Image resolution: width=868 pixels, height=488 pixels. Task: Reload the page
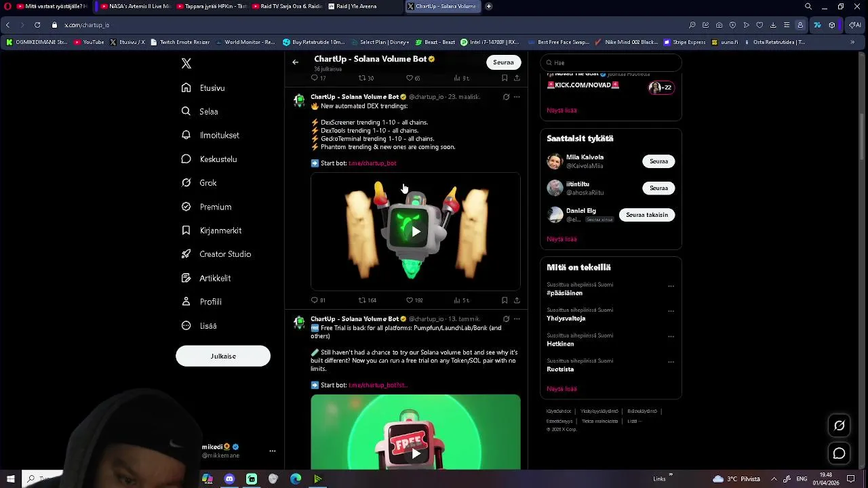[x=37, y=25]
